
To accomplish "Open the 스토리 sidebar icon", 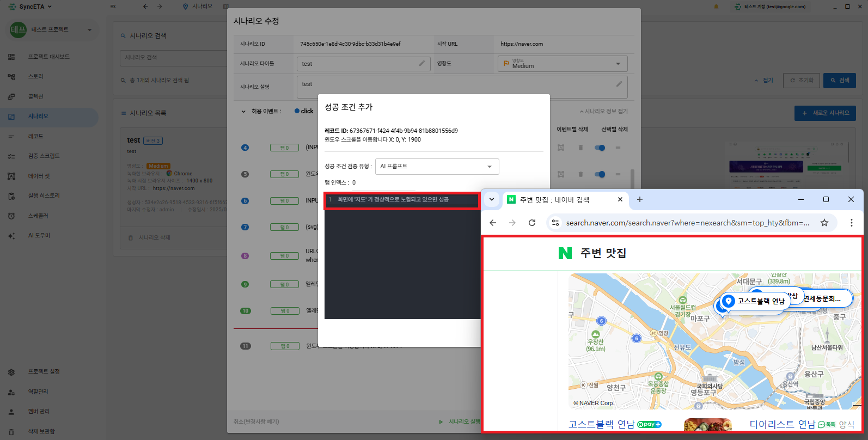I will (x=11, y=77).
